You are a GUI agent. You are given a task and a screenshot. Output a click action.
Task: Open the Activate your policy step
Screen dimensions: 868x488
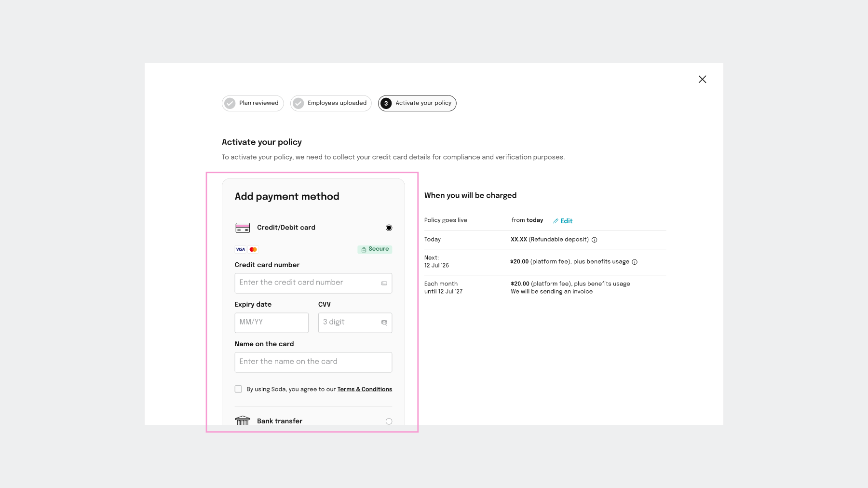pyautogui.click(x=417, y=103)
